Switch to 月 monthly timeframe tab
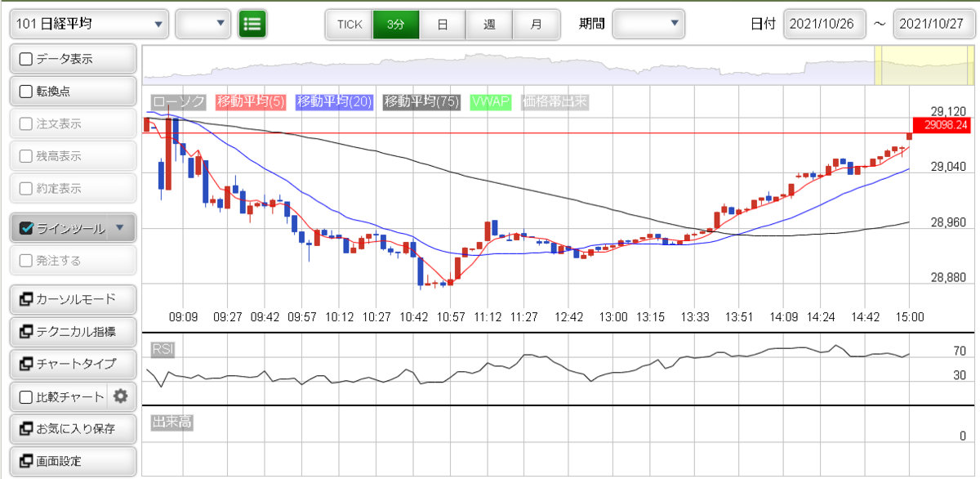This screenshot has width=980, height=479. coord(536,24)
